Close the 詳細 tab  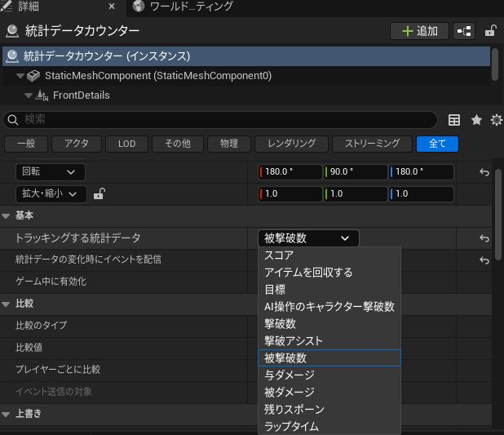(x=112, y=6)
